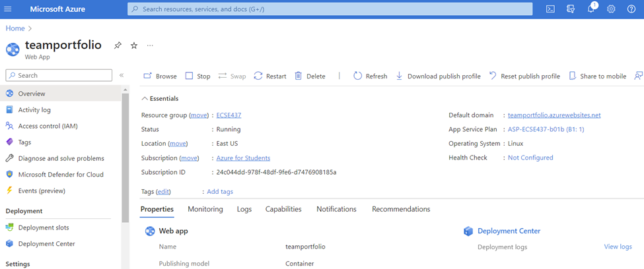Click the Microsoft Azure logo text

point(57,9)
